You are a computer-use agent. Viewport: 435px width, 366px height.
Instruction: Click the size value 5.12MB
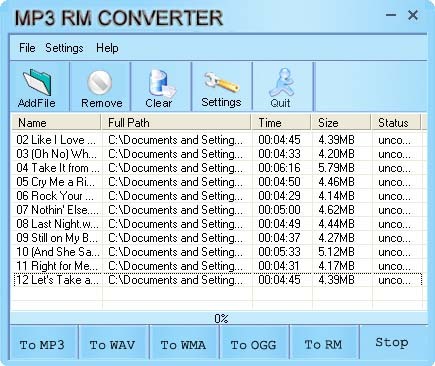click(x=336, y=252)
